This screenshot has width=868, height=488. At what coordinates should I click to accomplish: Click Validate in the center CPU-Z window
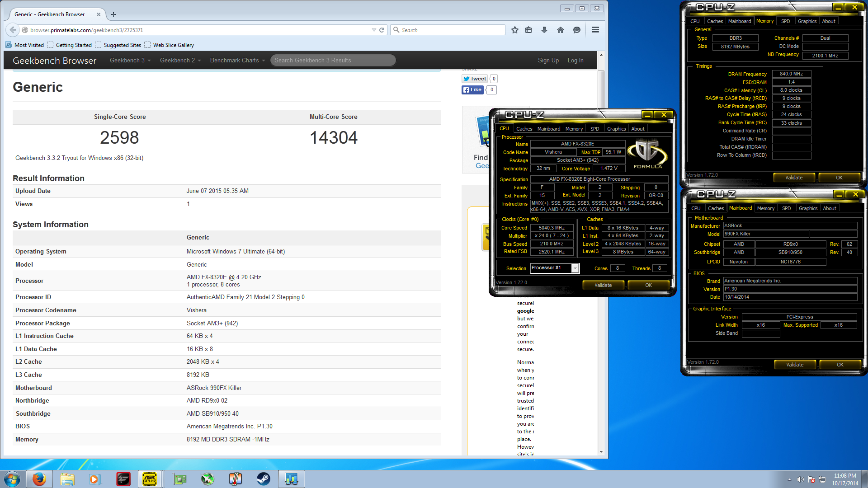click(x=603, y=285)
